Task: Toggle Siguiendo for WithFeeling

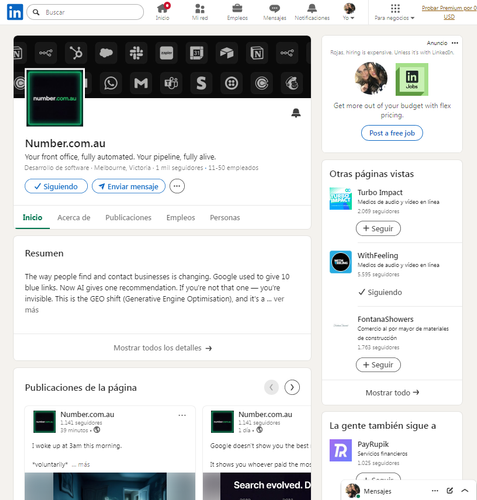Action: click(x=380, y=292)
